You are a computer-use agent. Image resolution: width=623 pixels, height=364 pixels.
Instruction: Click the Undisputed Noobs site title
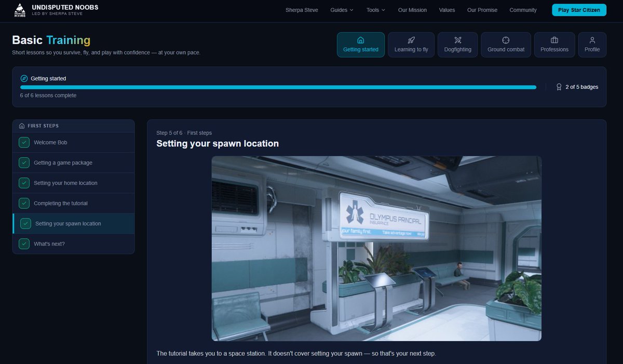[65, 7]
